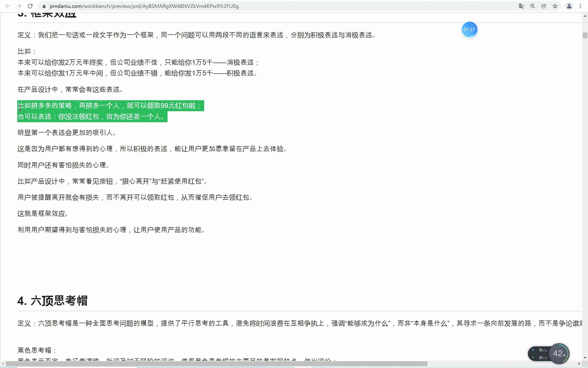Click the padlock site info icon
This screenshot has width=588, height=368.
coord(44,6)
